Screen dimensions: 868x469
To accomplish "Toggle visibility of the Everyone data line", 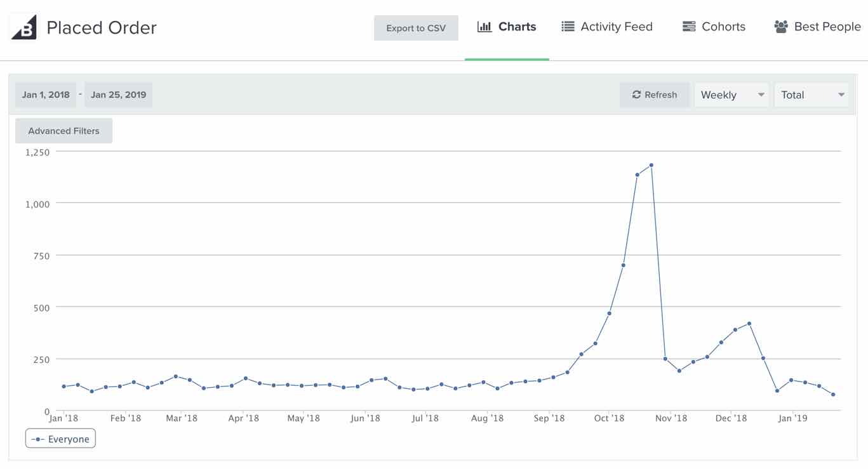I will (x=60, y=438).
